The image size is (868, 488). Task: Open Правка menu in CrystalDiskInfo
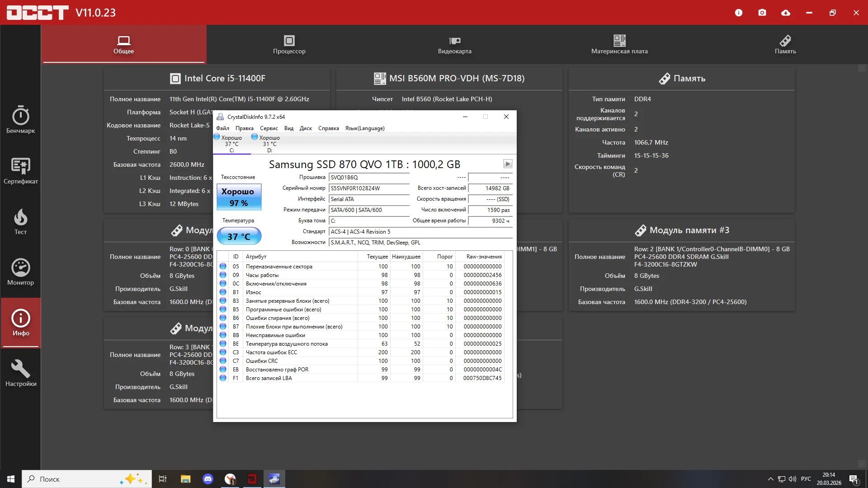click(244, 128)
